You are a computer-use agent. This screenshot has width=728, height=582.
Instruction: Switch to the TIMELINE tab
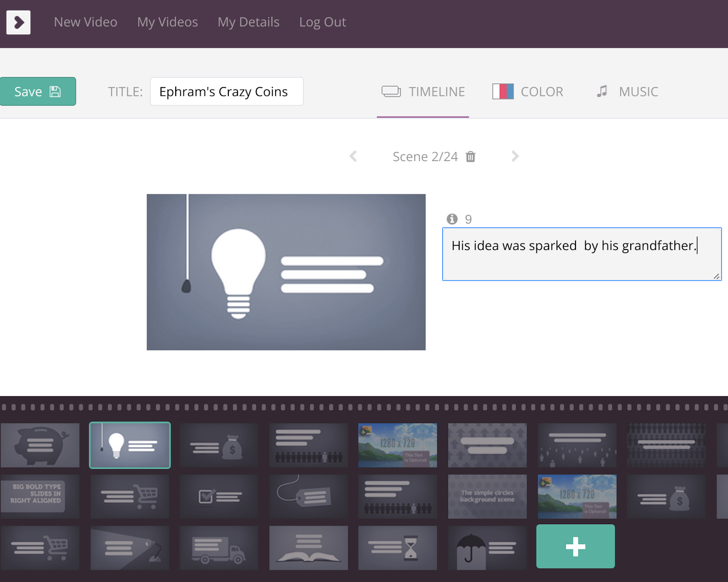(423, 92)
